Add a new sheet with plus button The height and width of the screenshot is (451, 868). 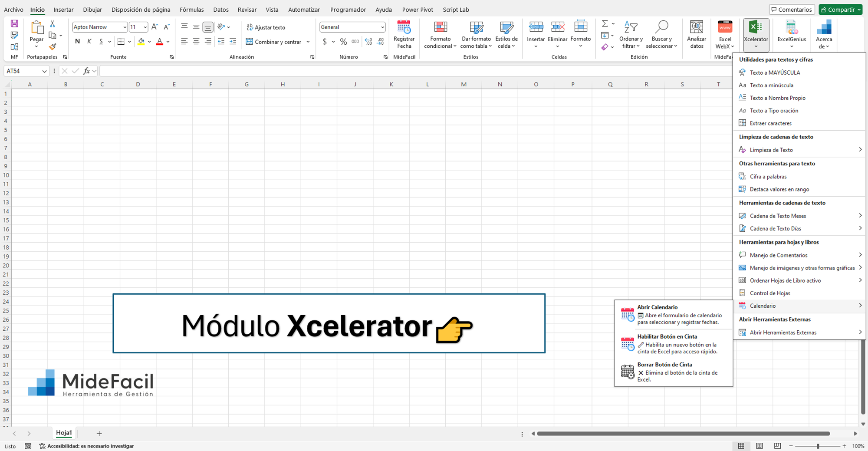(x=99, y=433)
